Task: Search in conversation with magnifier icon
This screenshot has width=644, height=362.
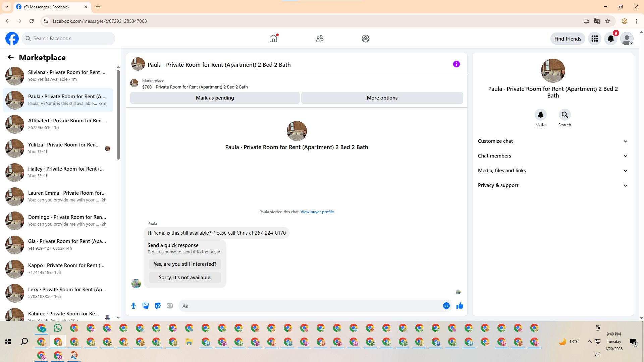Action: click(565, 115)
